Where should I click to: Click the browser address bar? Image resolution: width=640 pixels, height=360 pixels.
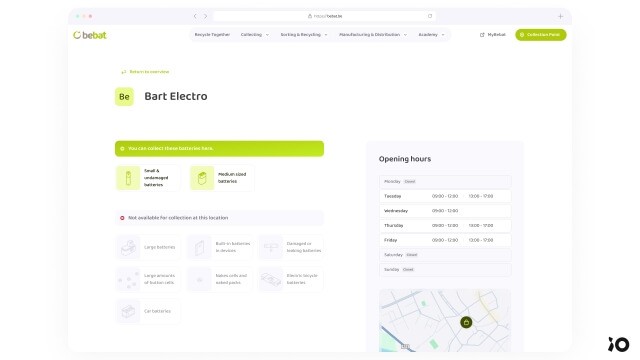pos(324,16)
